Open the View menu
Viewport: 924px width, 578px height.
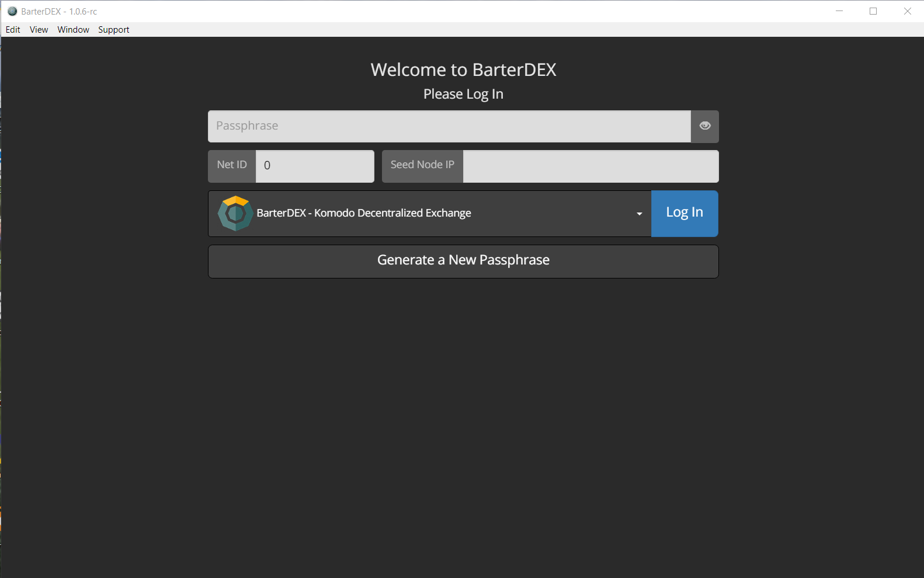[39, 30]
